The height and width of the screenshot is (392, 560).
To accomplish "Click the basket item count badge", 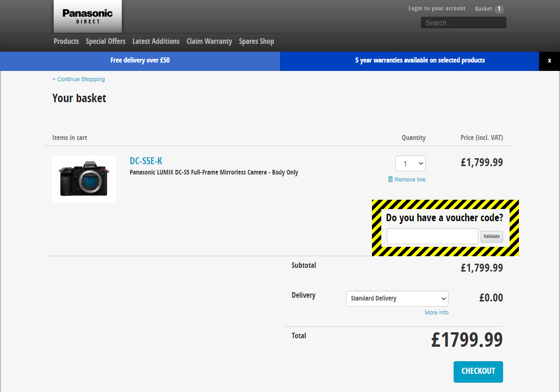I will coord(499,9).
